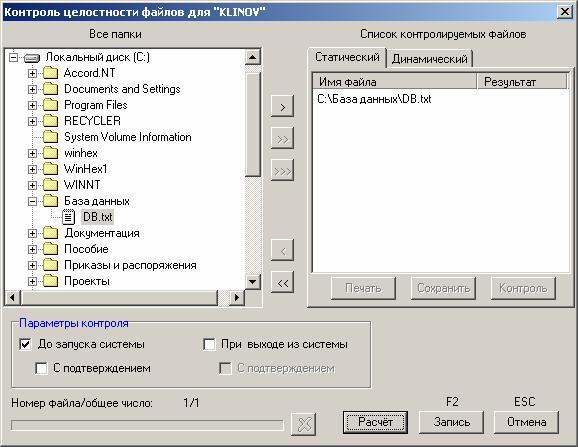Expand the WINNT node
Viewport: 578px width, 447px height.
coord(32,185)
